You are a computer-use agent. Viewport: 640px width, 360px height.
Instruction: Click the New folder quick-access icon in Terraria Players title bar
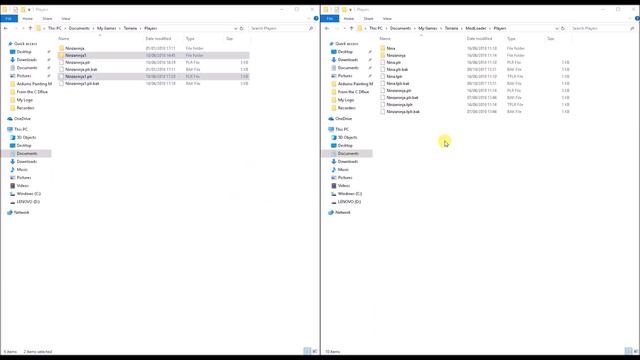click(23, 9)
